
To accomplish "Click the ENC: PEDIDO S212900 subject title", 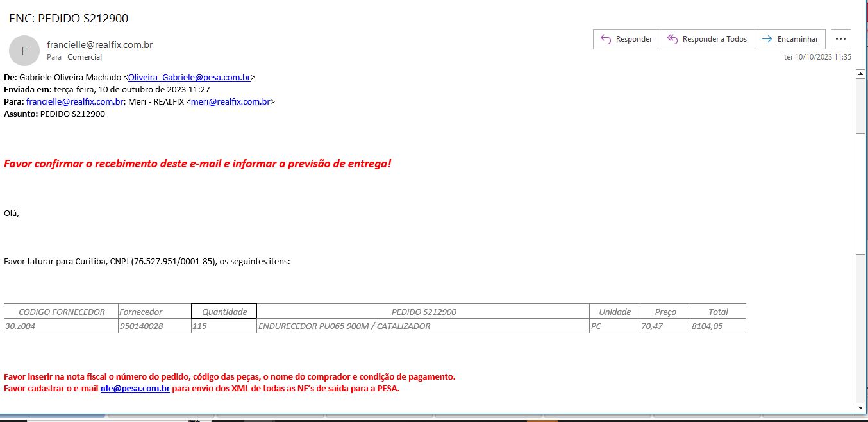I will click(x=69, y=19).
